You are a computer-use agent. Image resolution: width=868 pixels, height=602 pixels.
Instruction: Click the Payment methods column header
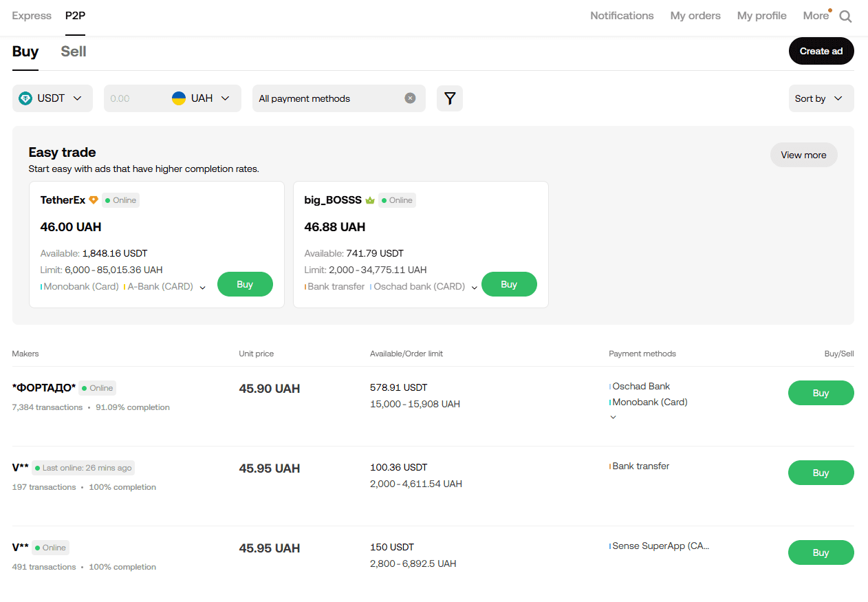(642, 354)
